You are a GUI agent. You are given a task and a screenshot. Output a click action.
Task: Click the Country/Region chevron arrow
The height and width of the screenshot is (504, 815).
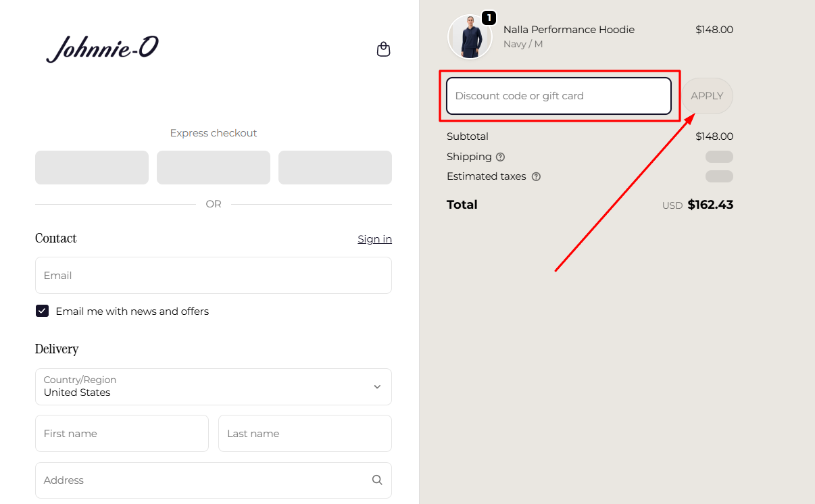coord(377,387)
